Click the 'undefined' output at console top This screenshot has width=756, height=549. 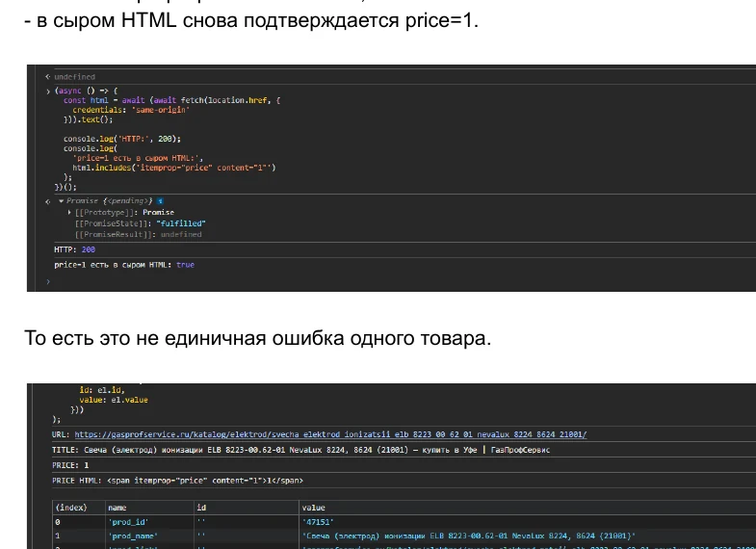coord(74,77)
